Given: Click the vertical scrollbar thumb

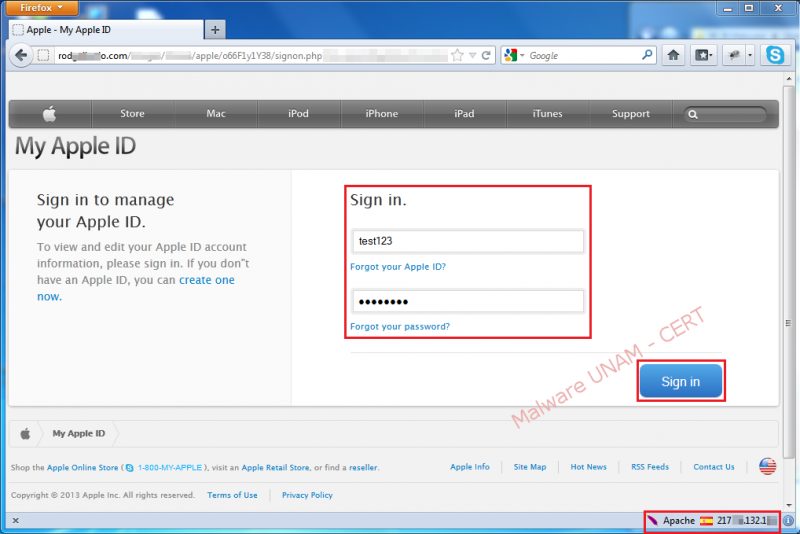Looking at the screenshot, I should (x=789, y=273).
